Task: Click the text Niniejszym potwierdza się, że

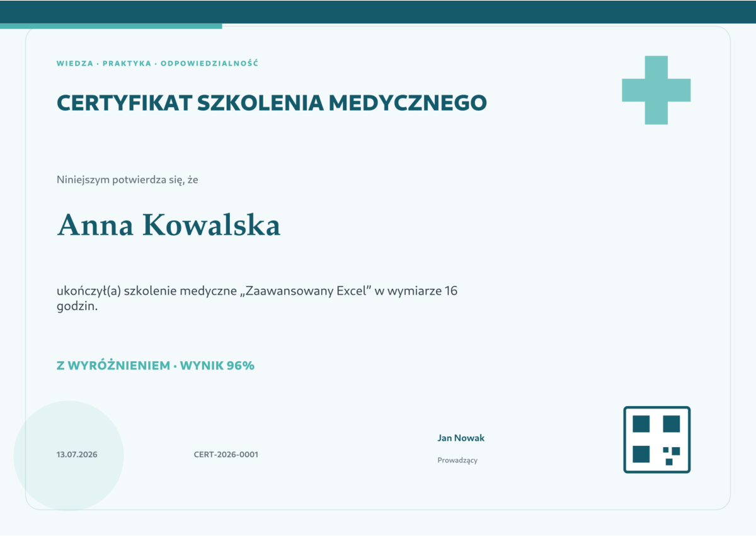Action: click(128, 180)
